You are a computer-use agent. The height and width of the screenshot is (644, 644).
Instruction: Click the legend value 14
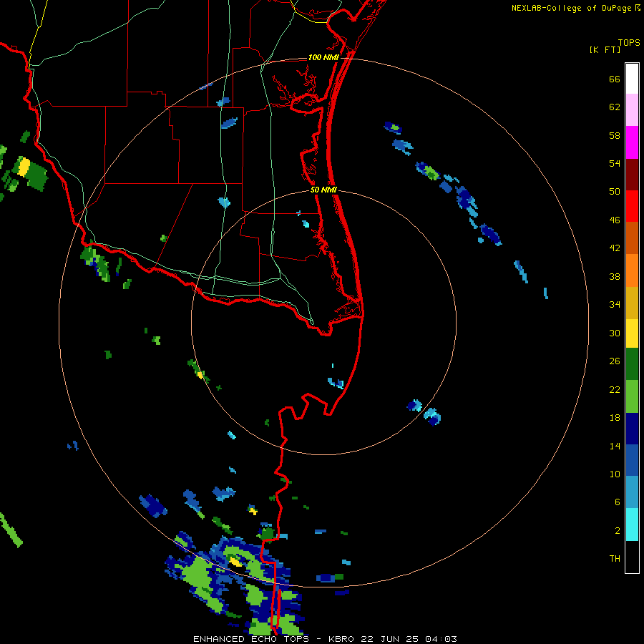pos(615,446)
